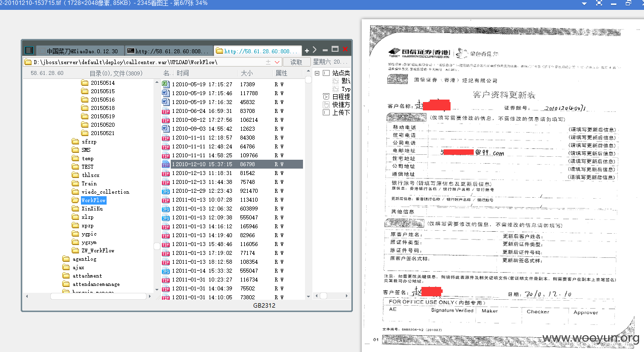Click the agentlog folder icon
This screenshot has width=644, height=352.
click(x=66, y=259)
